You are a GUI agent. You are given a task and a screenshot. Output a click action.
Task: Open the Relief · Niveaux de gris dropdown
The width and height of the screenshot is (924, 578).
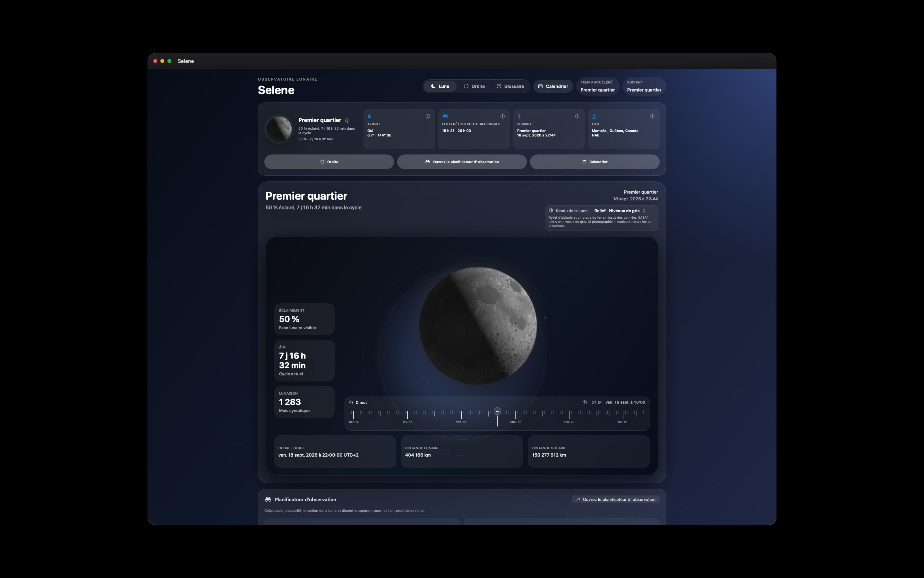[x=620, y=211]
